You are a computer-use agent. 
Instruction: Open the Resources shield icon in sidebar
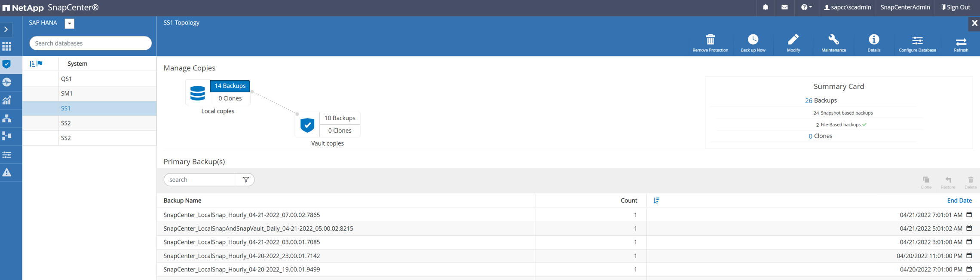7,64
